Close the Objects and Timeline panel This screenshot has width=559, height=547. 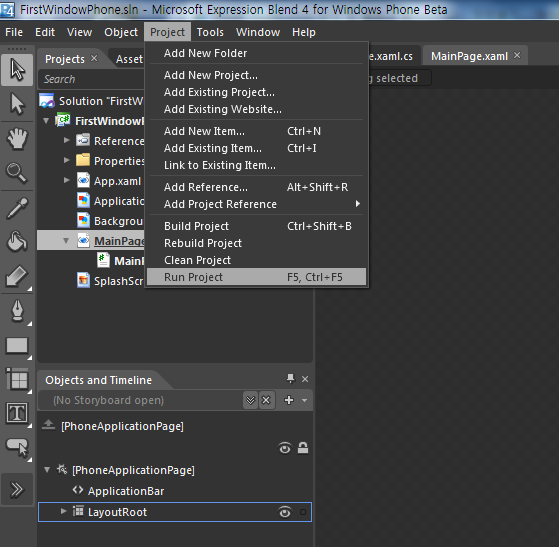(305, 379)
